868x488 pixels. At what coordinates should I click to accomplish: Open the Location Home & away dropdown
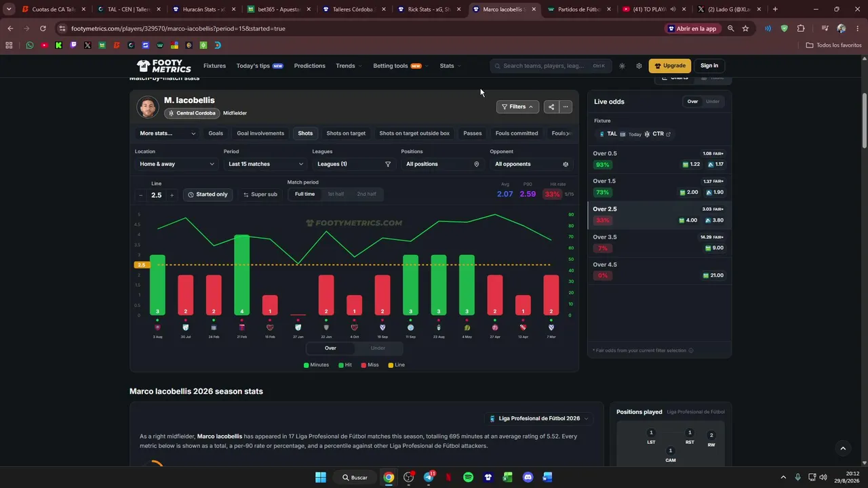click(x=176, y=164)
